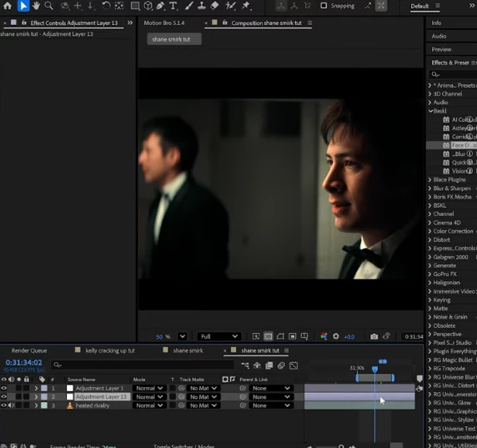Hide Adjustment Layer 13 with its eye icon
Viewport: 477px width, 448px height.
pyautogui.click(x=3, y=397)
